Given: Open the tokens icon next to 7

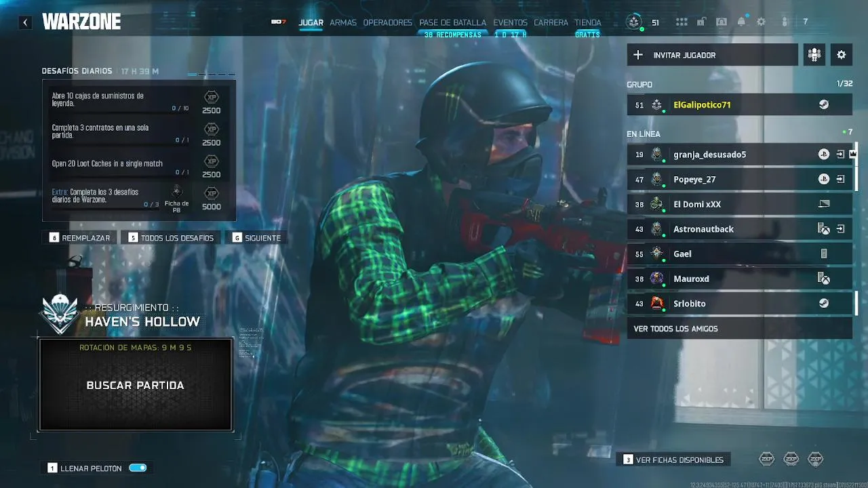Looking at the screenshot, I should coord(785,22).
